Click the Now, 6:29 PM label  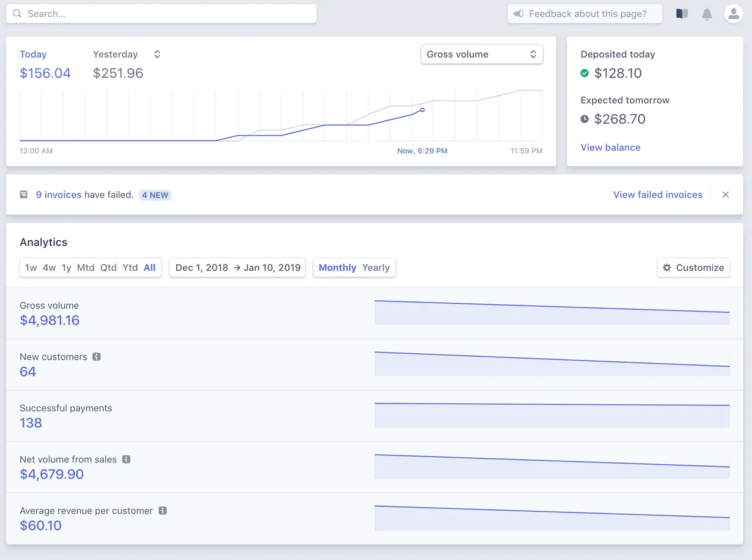[422, 151]
